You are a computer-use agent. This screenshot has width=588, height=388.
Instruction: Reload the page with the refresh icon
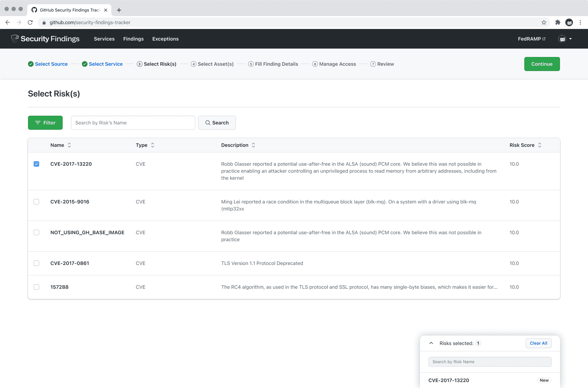coord(30,22)
